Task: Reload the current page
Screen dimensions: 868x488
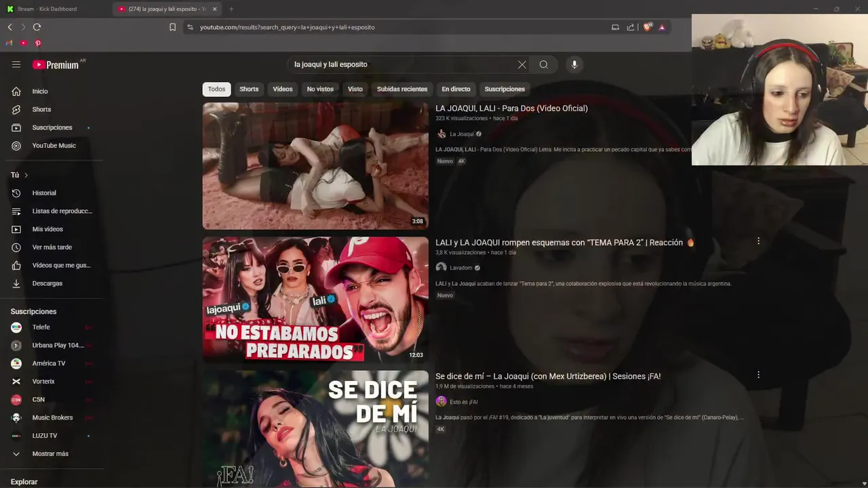Action: click(x=37, y=27)
